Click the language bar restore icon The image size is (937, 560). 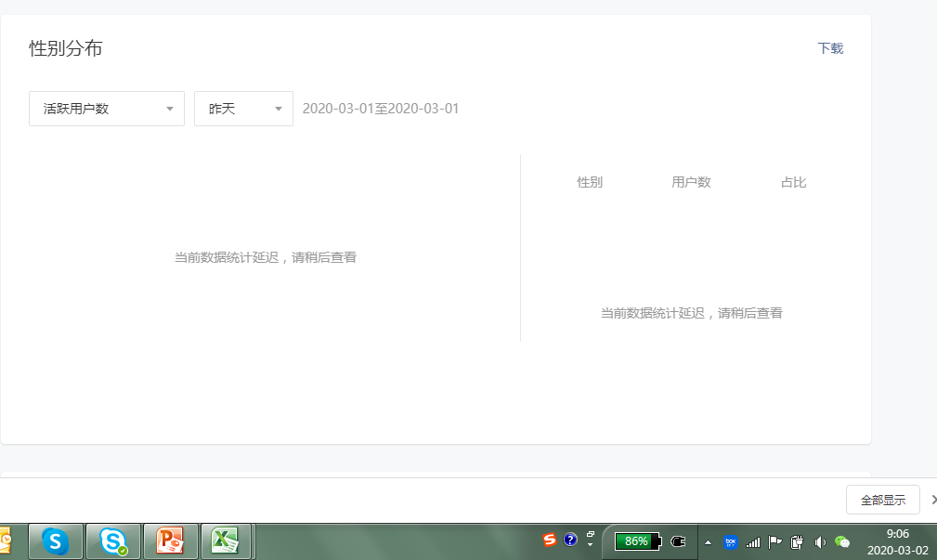591,534
